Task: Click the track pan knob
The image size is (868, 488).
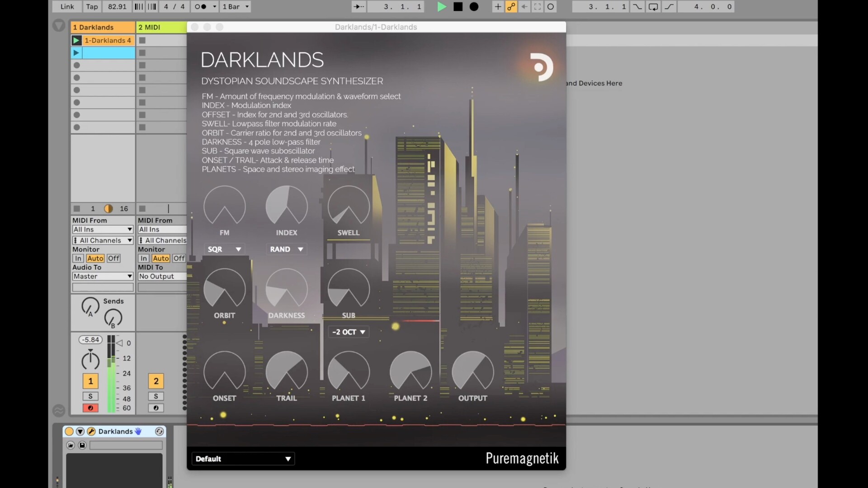Action: point(90,360)
